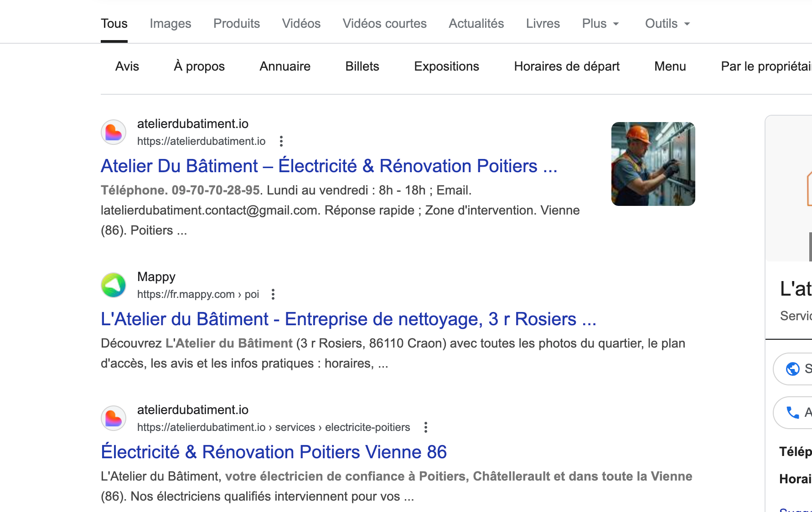Open options for the atelierdubatiment.io homepage result
The height and width of the screenshot is (512, 812).
(281, 141)
